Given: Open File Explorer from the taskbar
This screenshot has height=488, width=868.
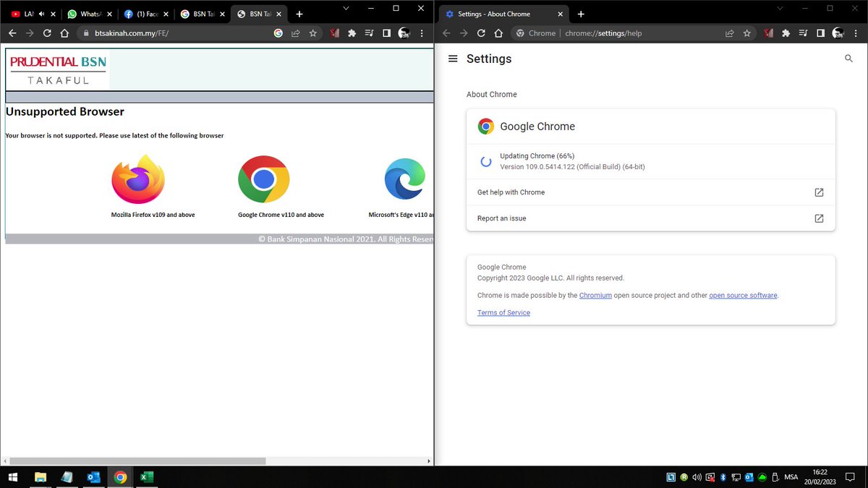Looking at the screenshot, I should click(41, 477).
